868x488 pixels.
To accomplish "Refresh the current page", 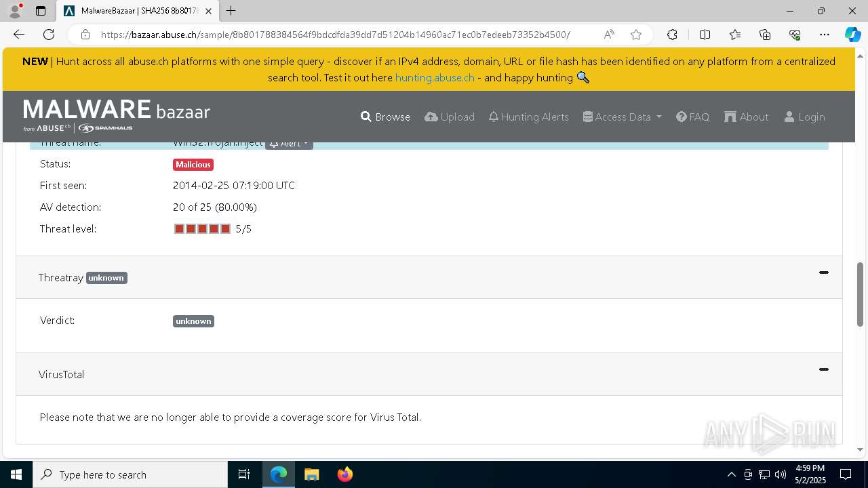I will pos(49,35).
